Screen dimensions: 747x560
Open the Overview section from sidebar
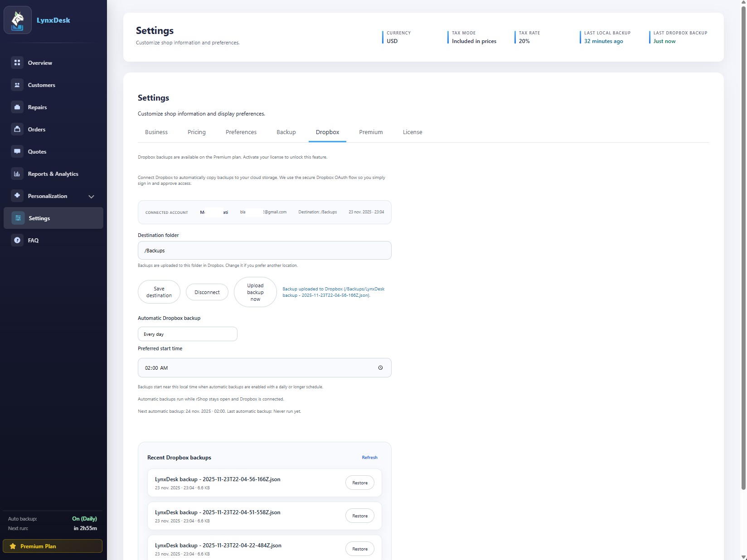pyautogui.click(x=39, y=63)
